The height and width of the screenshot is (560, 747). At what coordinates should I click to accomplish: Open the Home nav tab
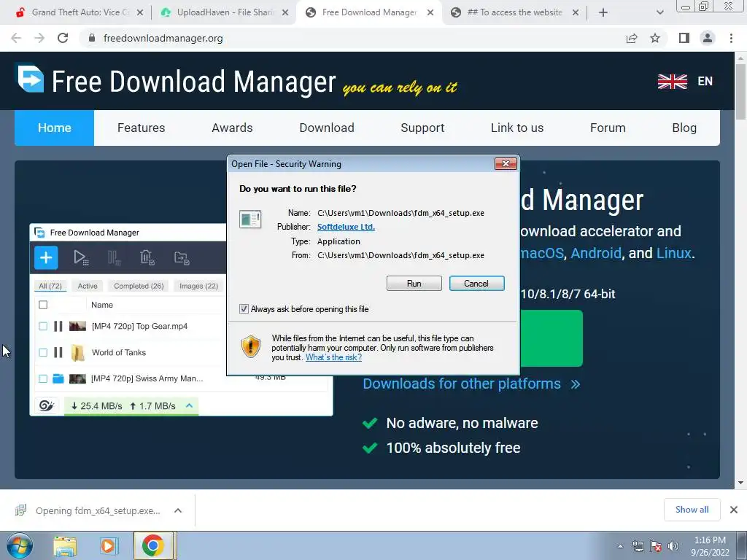tap(54, 128)
